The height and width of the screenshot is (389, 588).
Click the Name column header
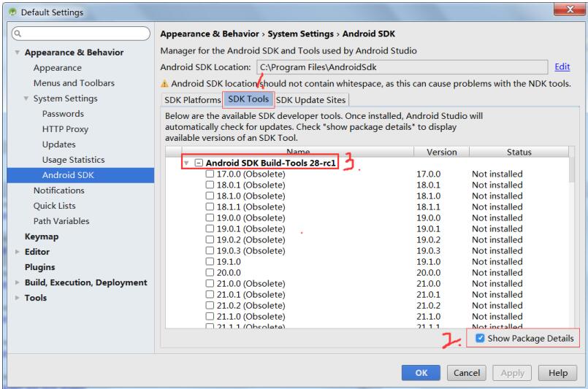point(298,152)
